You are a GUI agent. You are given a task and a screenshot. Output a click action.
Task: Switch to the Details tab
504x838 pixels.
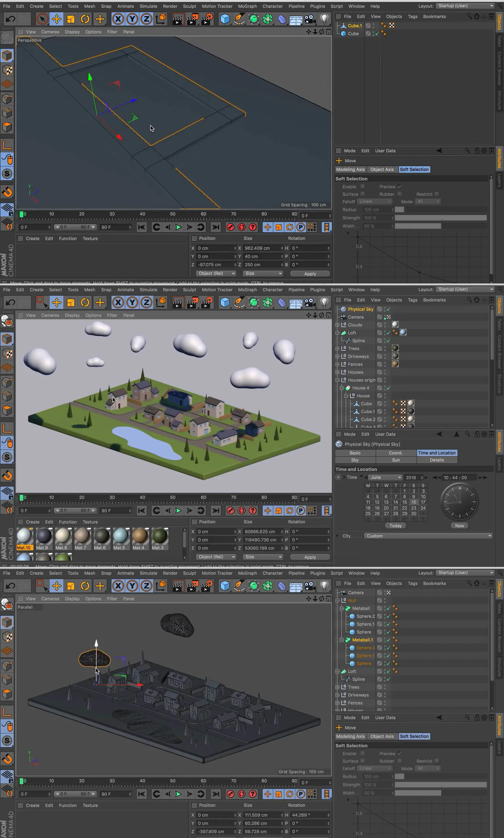pyautogui.click(x=437, y=460)
